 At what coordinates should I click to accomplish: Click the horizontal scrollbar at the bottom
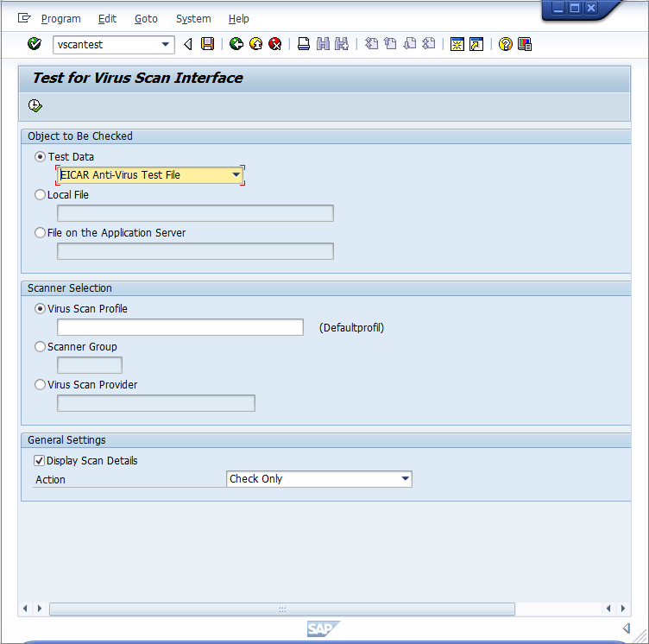click(x=281, y=609)
